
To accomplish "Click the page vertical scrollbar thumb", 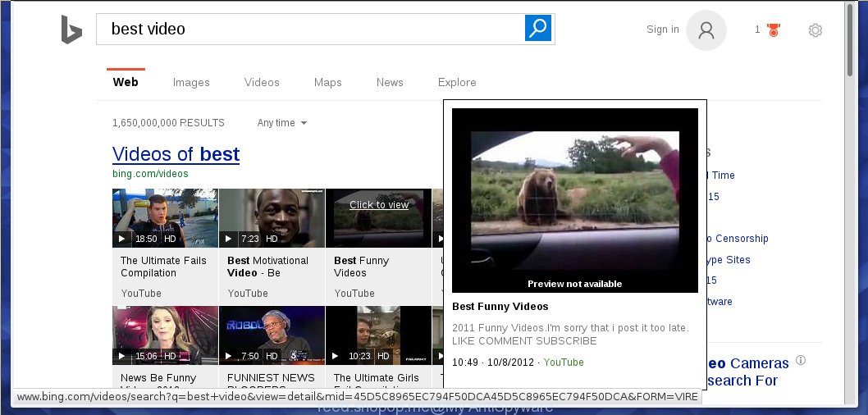I will tap(852, 39).
